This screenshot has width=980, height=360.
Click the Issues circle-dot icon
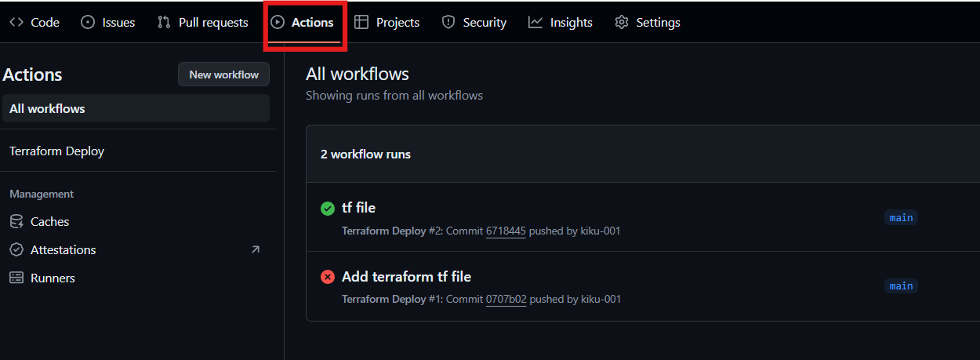89,23
